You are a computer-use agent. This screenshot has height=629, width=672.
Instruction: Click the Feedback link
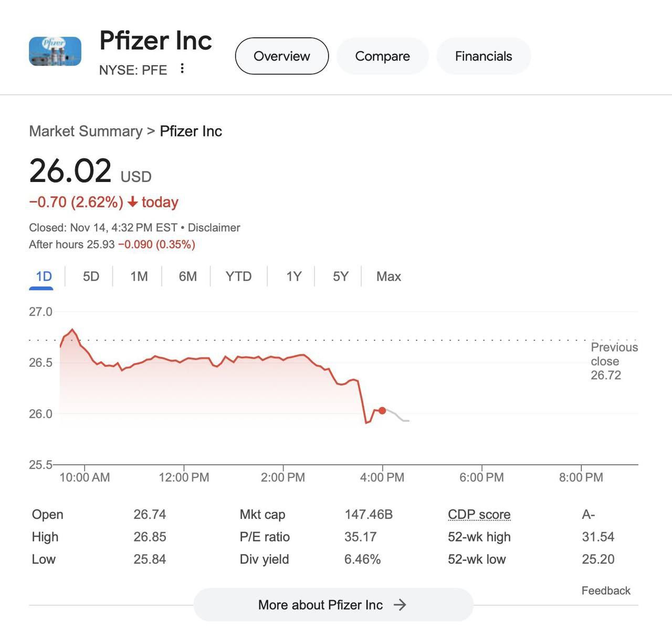[x=606, y=591]
